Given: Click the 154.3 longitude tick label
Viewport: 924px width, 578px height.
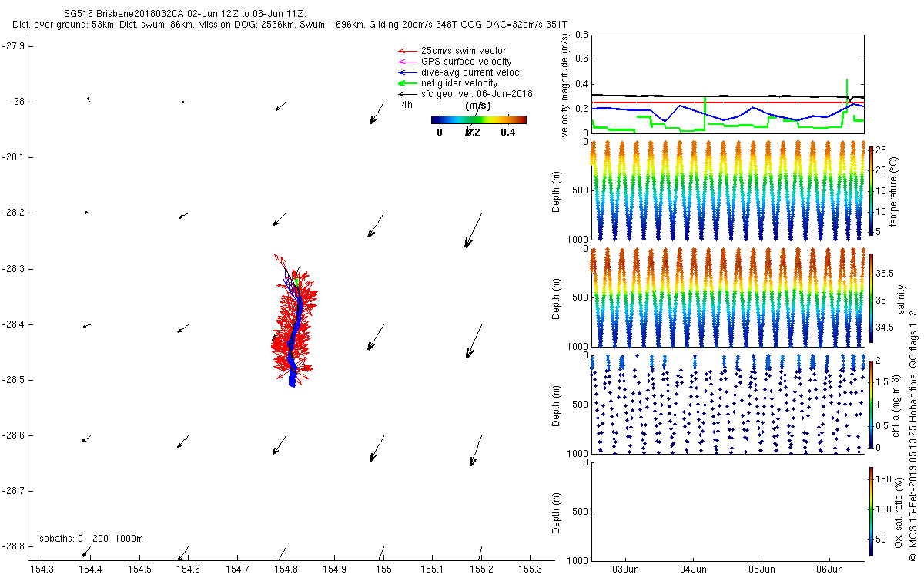Looking at the screenshot, I should 41,570.
